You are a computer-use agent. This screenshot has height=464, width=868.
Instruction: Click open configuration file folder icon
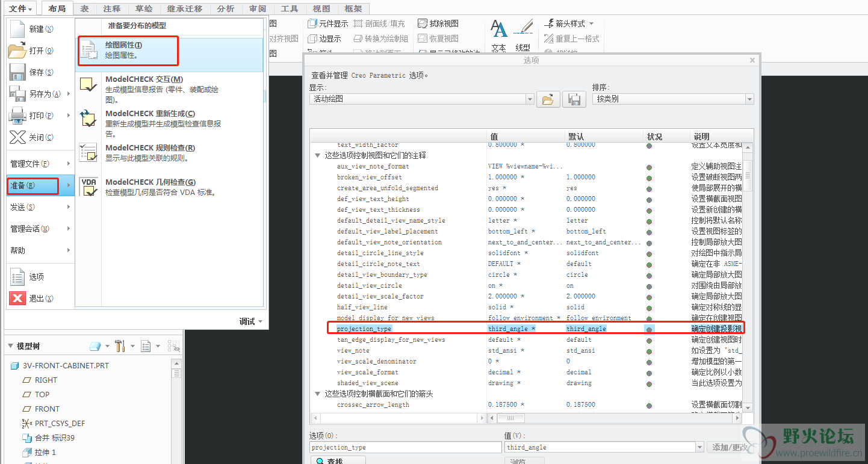pos(548,99)
